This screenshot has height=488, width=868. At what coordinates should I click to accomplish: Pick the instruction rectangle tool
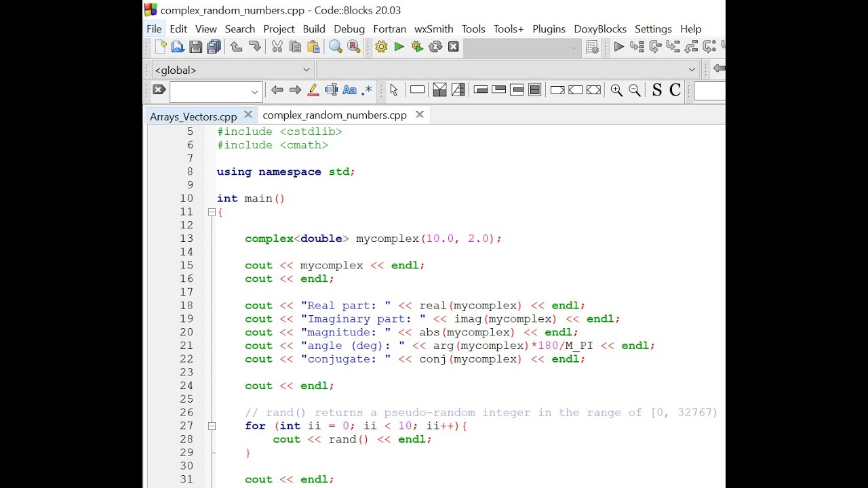click(x=417, y=90)
